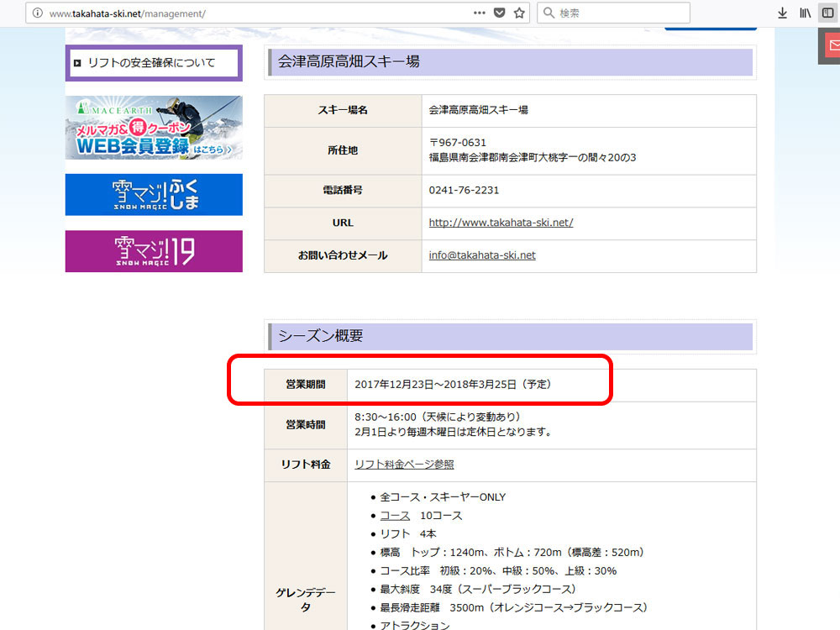Click the info@takahata-ski.net email link
The height and width of the screenshot is (630, 840).
(481, 255)
